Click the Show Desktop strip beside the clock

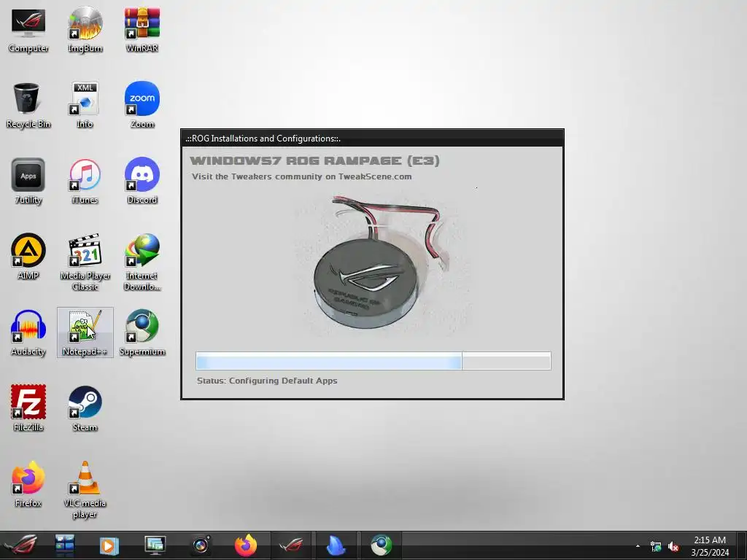click(x=742, y=545)
